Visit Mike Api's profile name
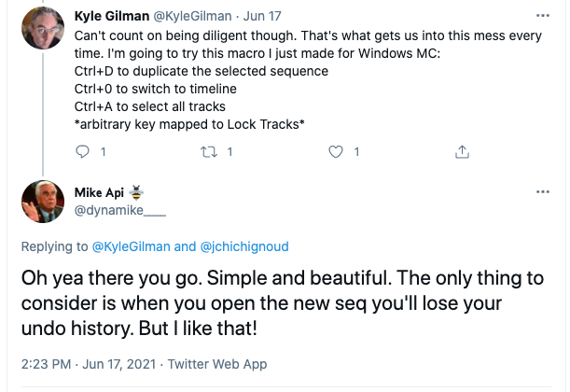 click(99, 192)
